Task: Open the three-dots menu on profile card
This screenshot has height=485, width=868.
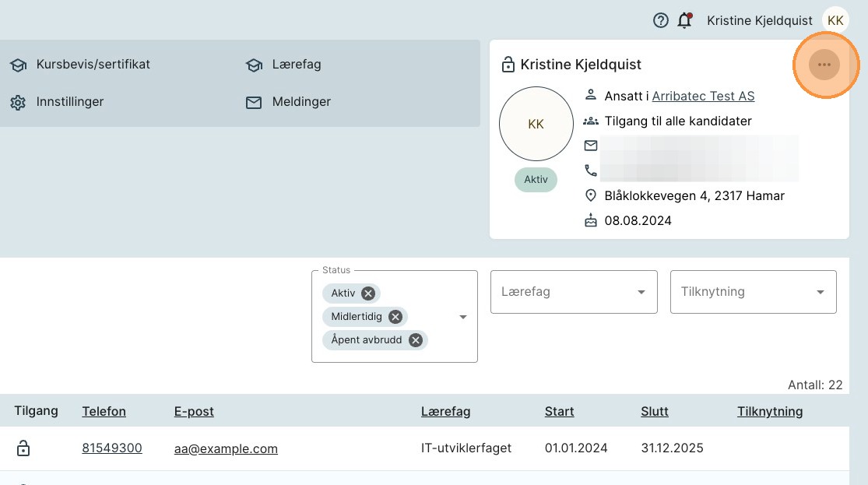Action: (824, 65)
